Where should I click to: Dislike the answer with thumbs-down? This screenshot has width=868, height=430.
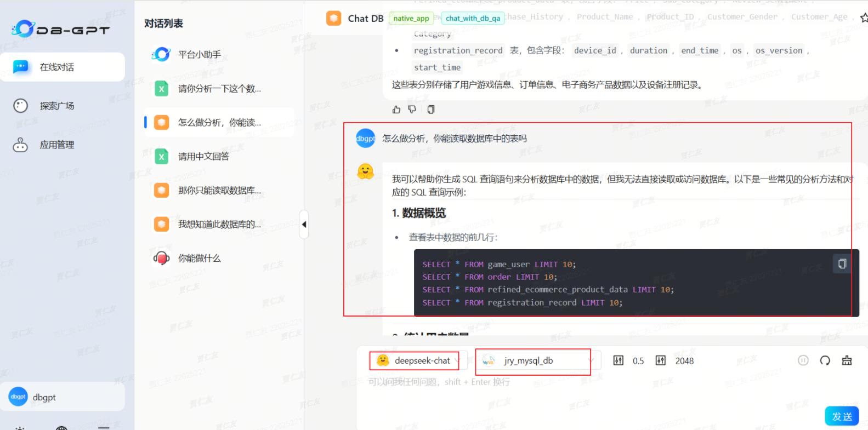pos(412,110)
